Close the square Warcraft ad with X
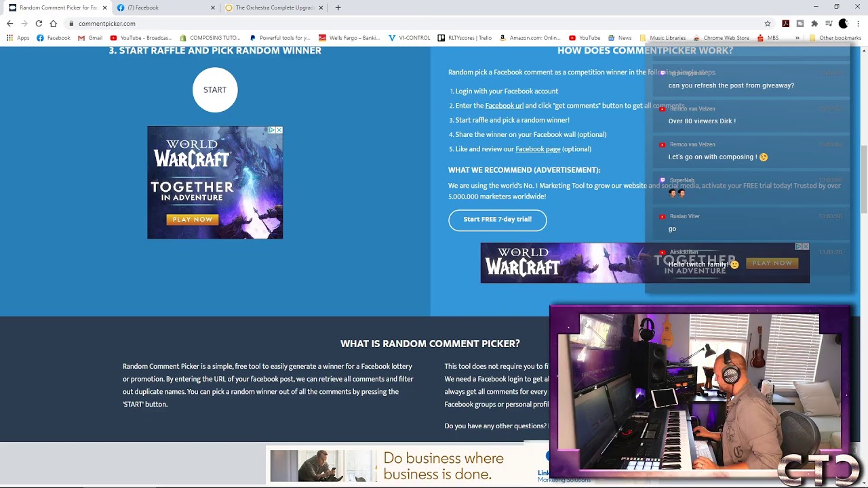868x488 pixels. (x=279, y=130)
